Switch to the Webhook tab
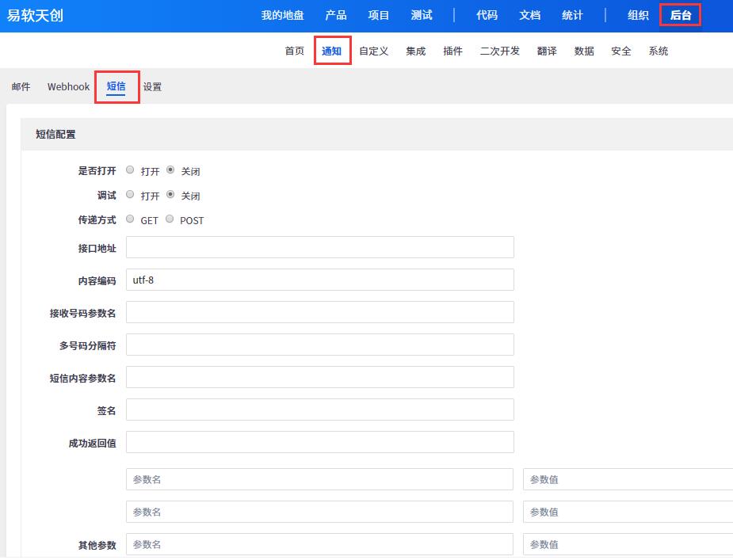Image resolution: width=733 pixels, height=560 pixels. [x=68, y=86]
